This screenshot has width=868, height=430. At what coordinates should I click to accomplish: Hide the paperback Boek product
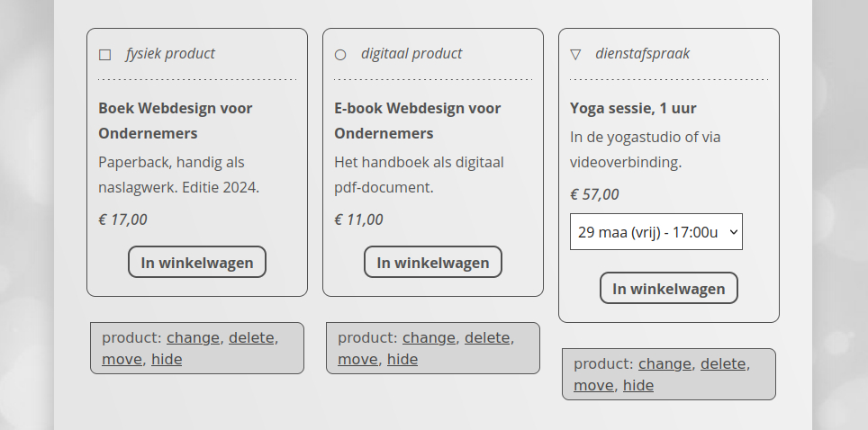[x=167, y=360]
